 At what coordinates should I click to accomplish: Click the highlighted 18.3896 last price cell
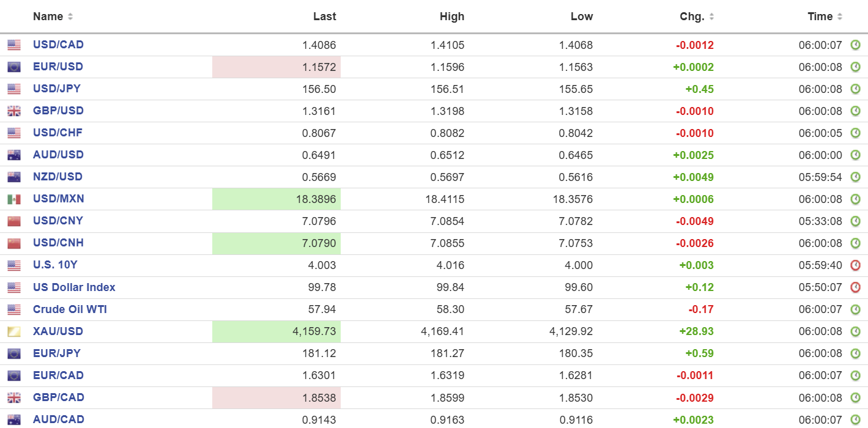[x=276, y=199]
